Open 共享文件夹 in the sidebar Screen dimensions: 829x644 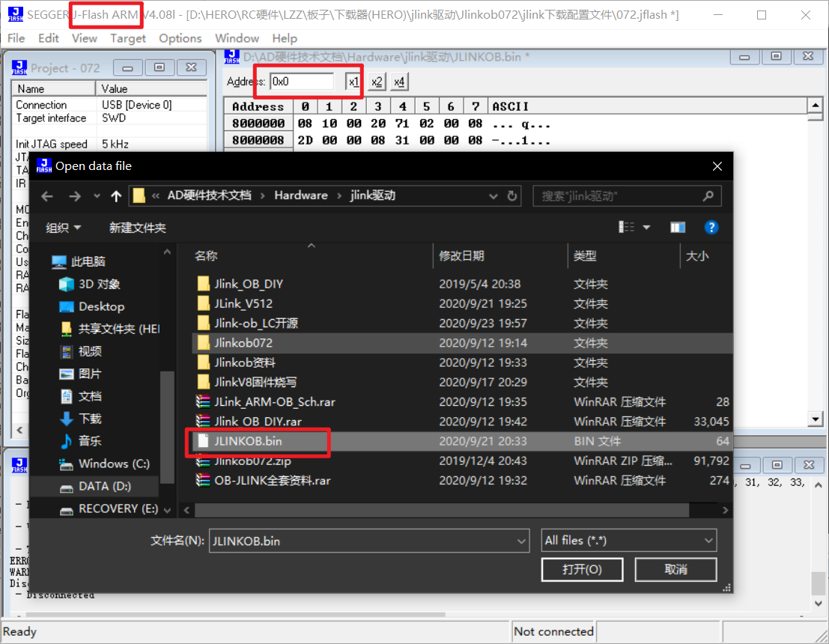tap(109, 329)
